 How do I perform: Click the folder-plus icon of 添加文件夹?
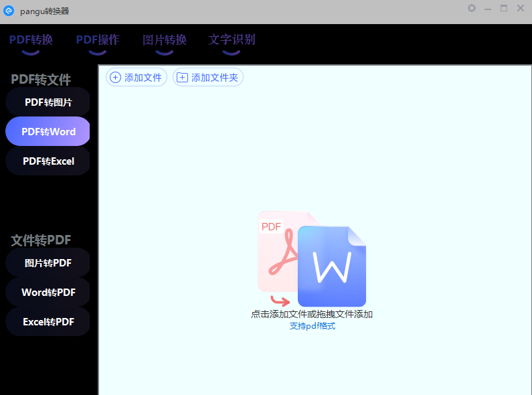(182, 78)
